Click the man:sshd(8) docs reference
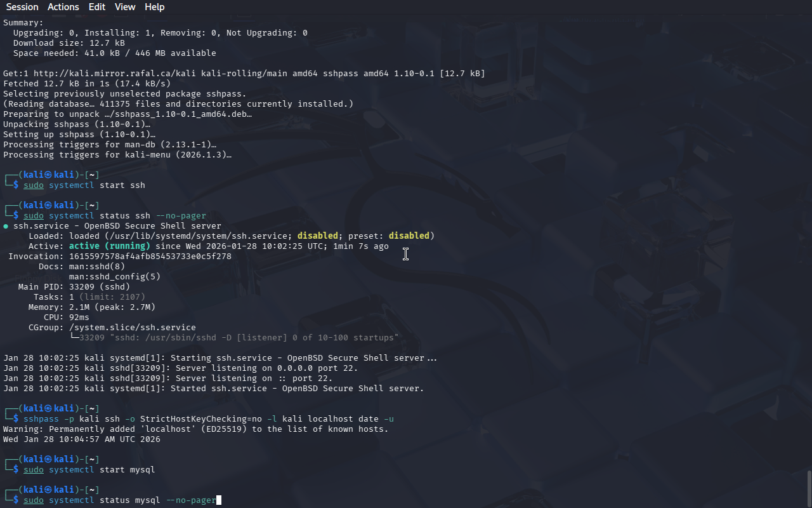The image size is (812, 508). (x=97, y=266)
